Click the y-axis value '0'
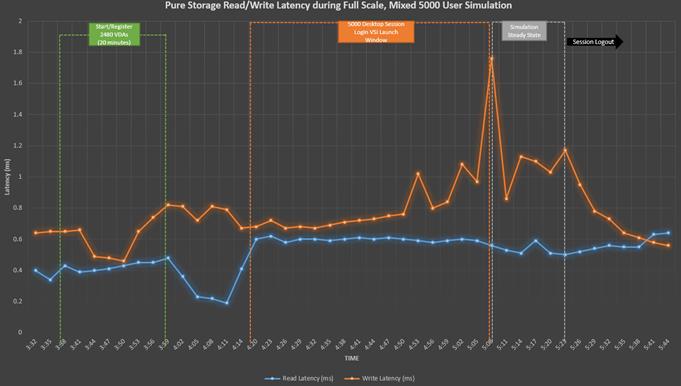681x386 pixels. point(20,332)
